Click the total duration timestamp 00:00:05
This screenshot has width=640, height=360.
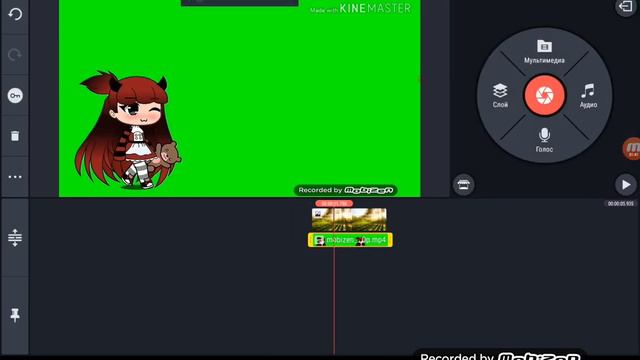pyautogui.click(x=620, y=203)
